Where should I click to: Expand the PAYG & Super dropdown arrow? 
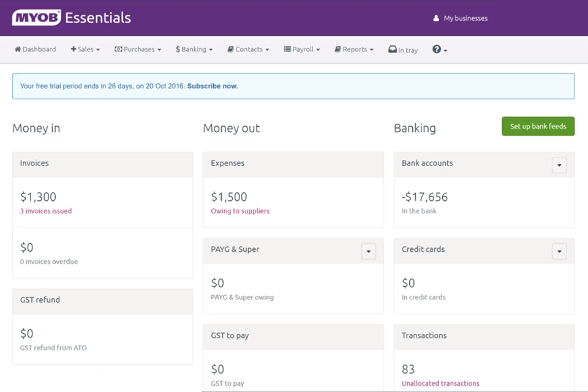coord(368,251)
